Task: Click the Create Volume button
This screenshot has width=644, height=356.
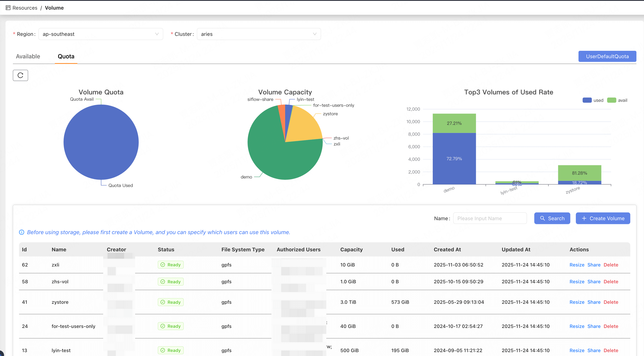Action: [603, 218]
